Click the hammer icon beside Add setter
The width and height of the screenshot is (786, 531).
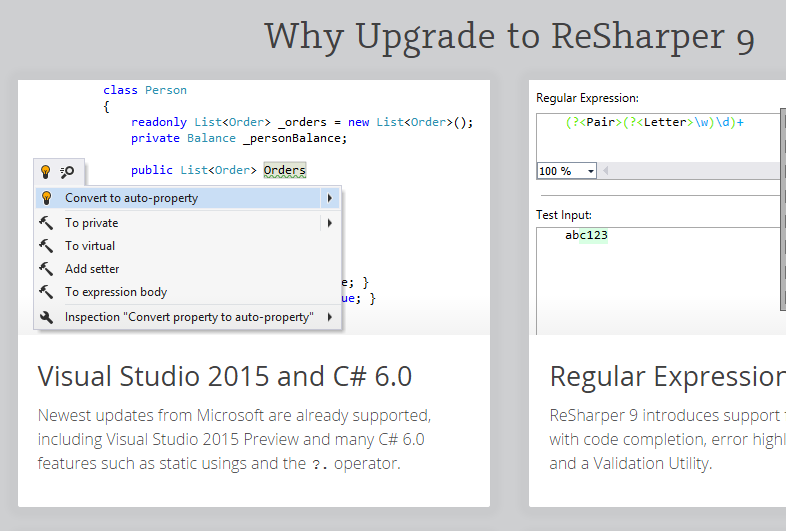tap(46, 269)
